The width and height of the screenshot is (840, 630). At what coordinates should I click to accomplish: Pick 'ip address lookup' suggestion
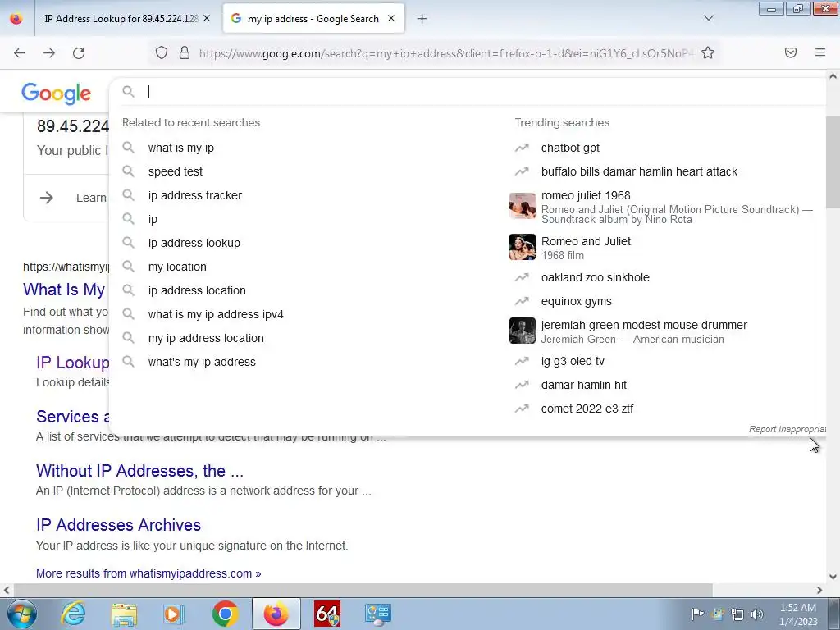point(194,243)
